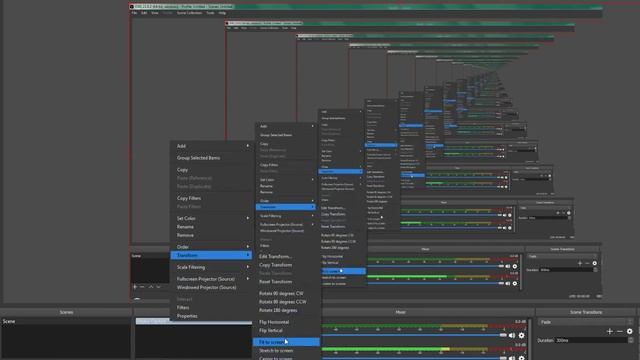Choose Rename in the large context menu
This screenshot has width=640, height=360.
click(185, 227)
